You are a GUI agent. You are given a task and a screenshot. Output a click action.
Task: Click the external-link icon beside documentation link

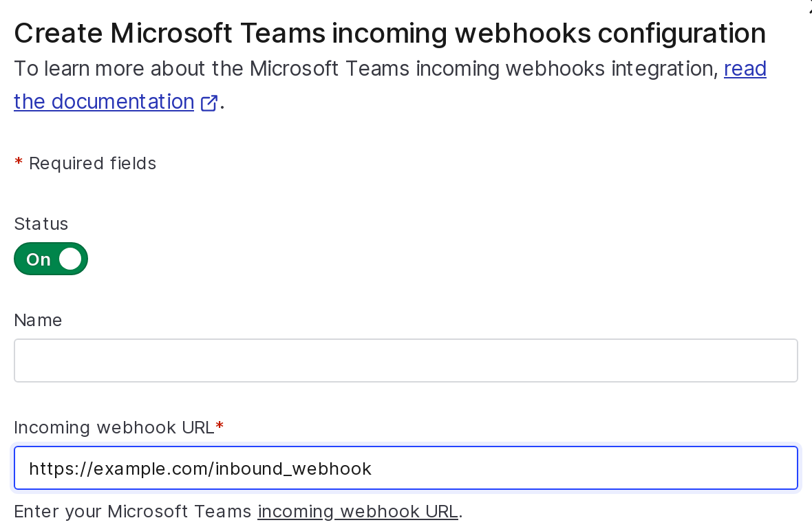tap(209, 103)
